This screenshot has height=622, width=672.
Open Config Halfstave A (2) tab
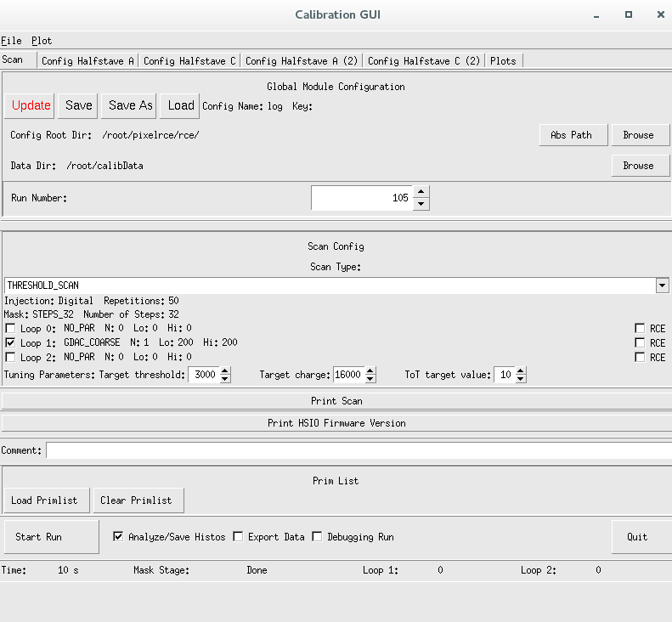302,61
